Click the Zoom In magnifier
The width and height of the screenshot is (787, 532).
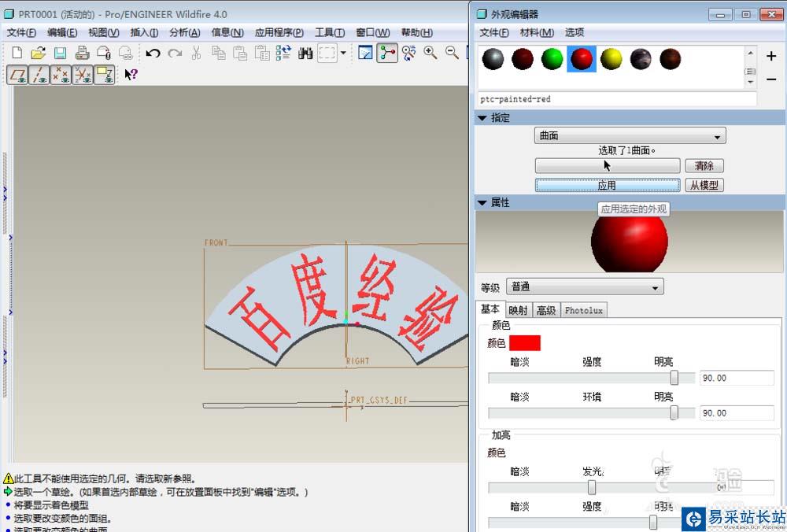430,53
